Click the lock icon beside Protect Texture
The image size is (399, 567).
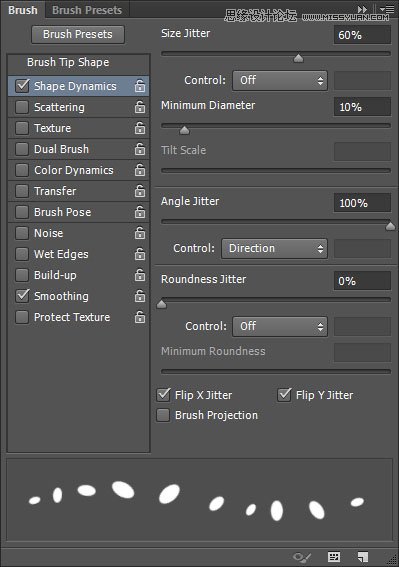(x=140, y=317)
